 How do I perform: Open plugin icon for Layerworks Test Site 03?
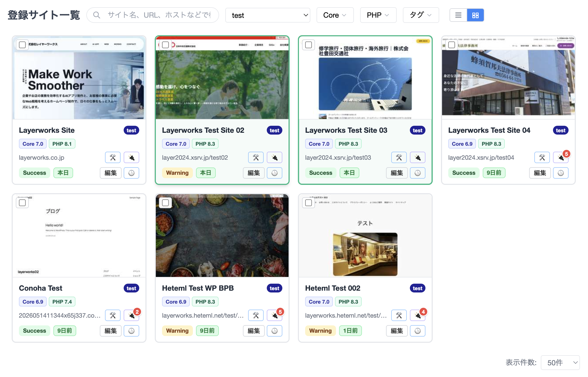coord(418,157)
